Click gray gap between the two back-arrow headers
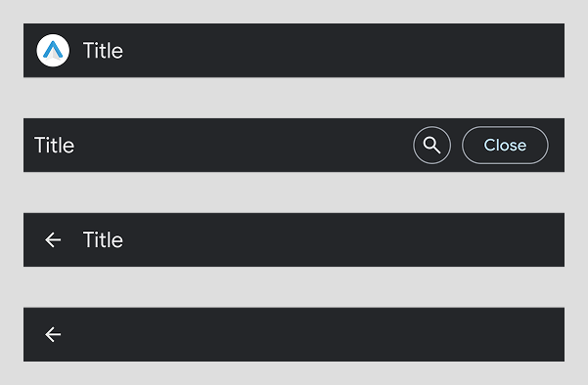The width and height of the screenshot is (588, 385). click(x=294, y=287)
